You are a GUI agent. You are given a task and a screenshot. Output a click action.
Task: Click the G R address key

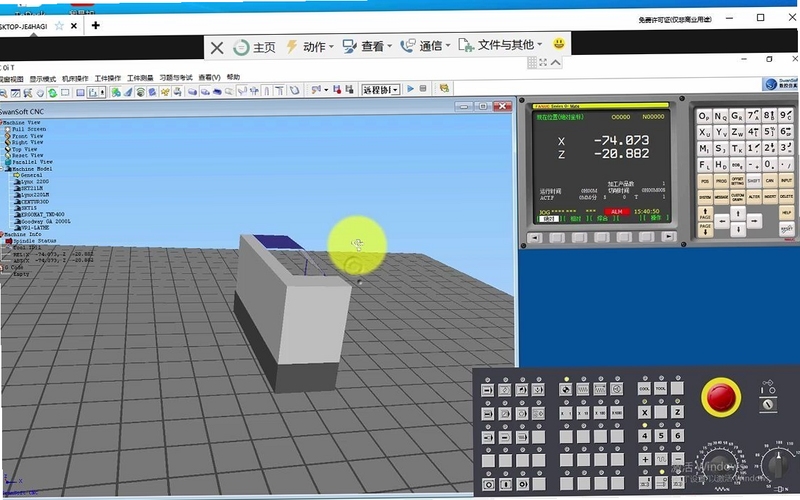coord(737,116)
